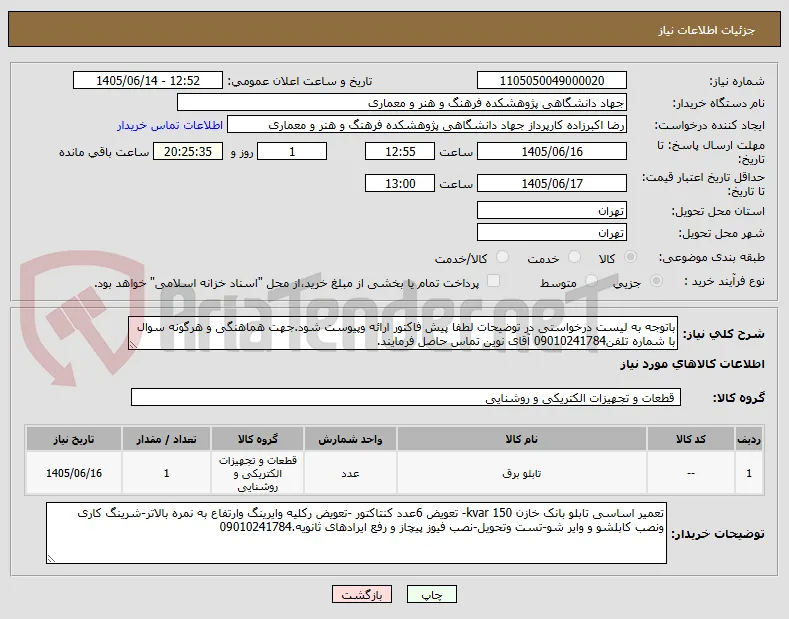This screenshot has width=789, height=619.
Task: Select the متوسط purchase type radio
Action: [591, 281]
